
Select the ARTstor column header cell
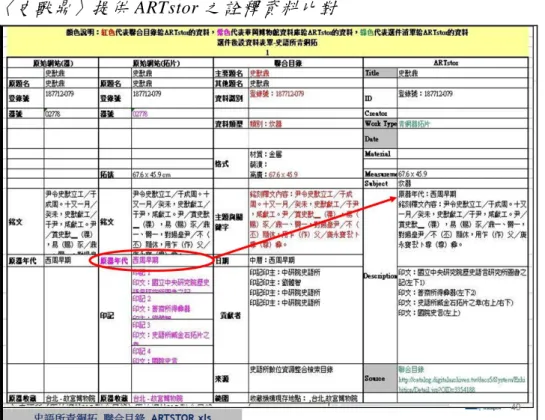click(x=446, y=63)
